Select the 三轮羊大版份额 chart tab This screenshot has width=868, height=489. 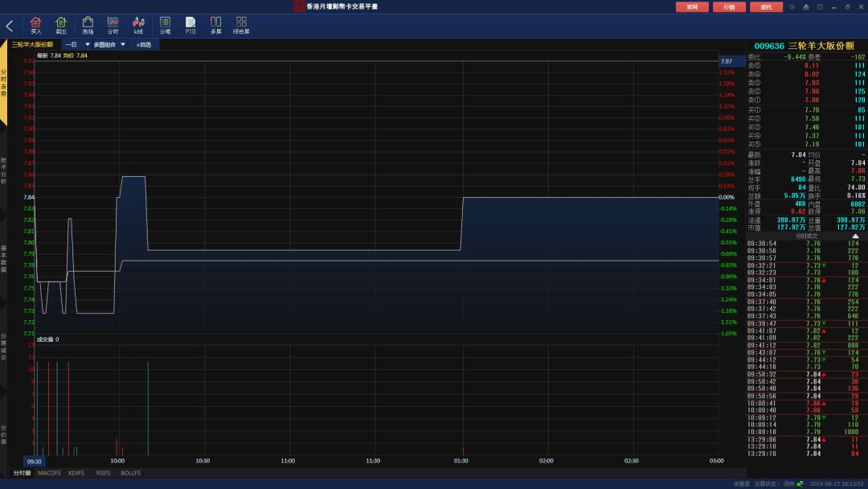(x=32, y=44)
